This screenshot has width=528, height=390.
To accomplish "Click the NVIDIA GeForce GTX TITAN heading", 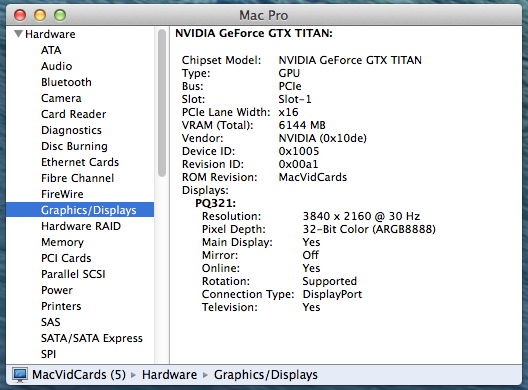I will (x=254, y=33).
